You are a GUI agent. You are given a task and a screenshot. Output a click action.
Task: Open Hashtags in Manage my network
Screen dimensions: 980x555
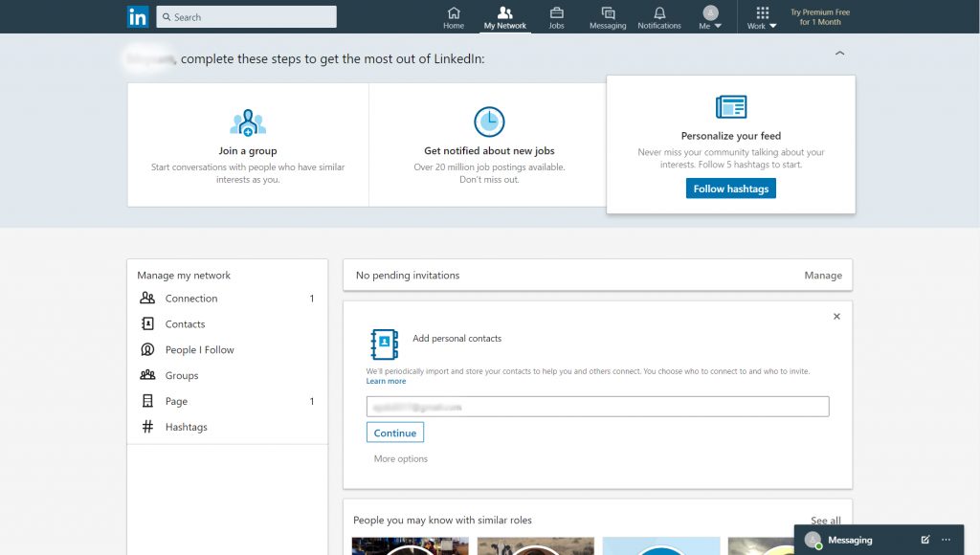(187, 427)
